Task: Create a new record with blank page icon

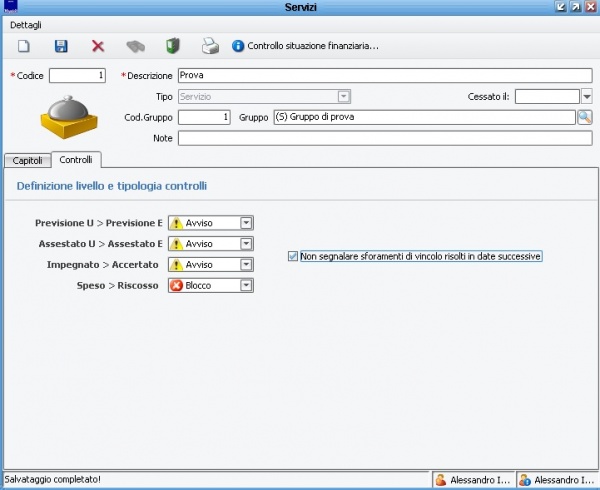Action: pyautogui.click(x=24, y=46)
